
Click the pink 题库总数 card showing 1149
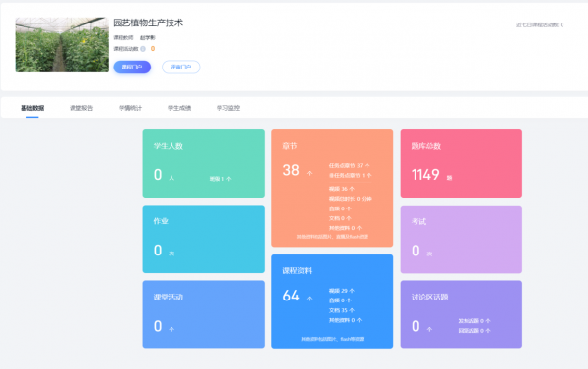pos(462,163)
